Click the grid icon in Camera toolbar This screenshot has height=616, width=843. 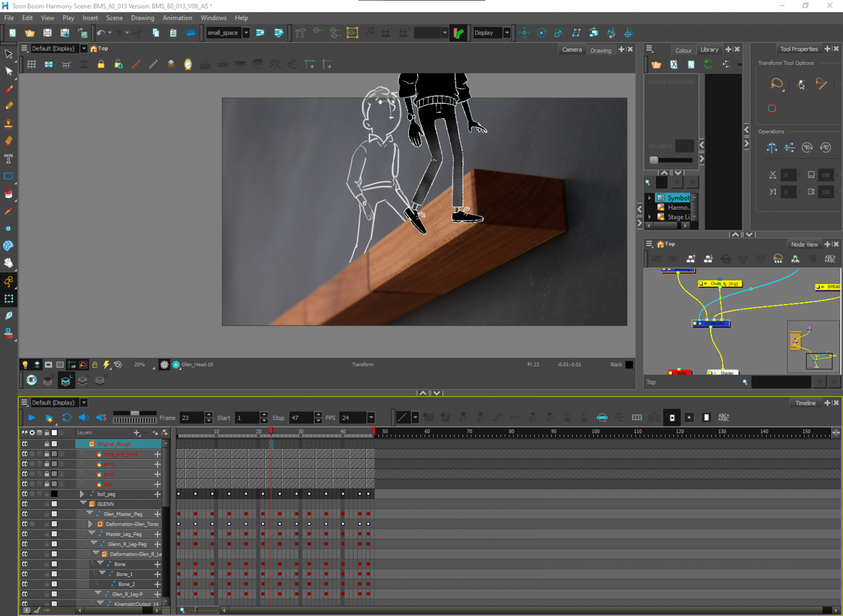click(x=32, y=65)
